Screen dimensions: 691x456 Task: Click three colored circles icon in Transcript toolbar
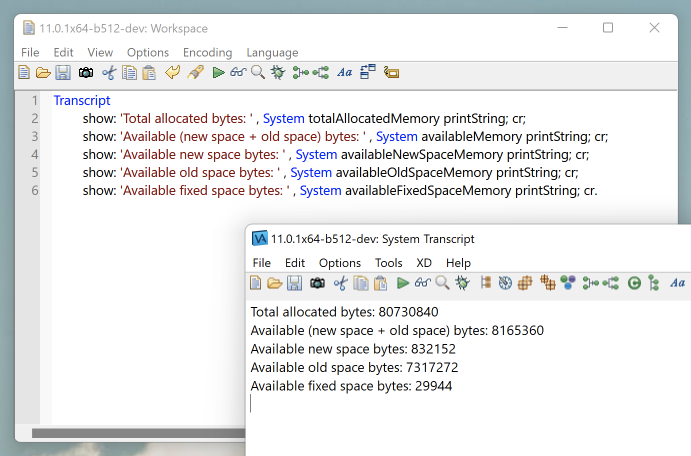568,283
